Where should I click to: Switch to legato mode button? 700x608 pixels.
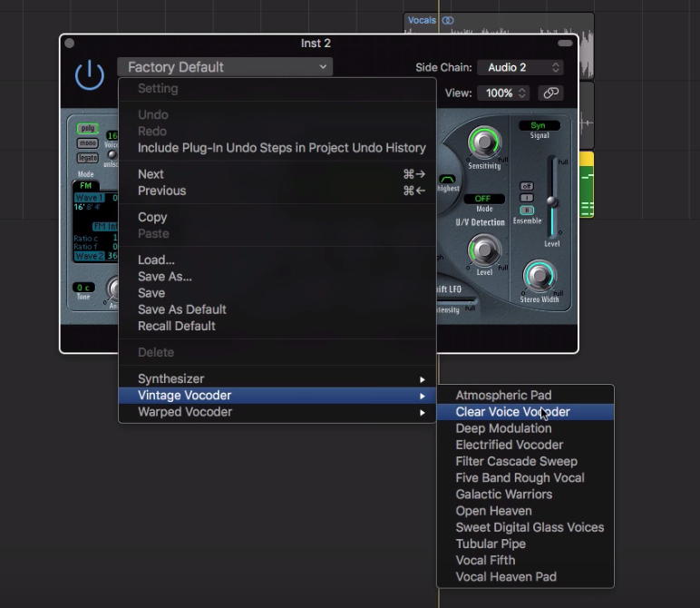(87, 158)
